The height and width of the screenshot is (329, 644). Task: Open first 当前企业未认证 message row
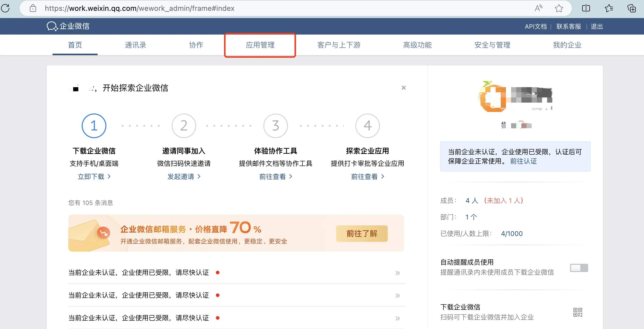pyautogui.click(x=237, y=273)
